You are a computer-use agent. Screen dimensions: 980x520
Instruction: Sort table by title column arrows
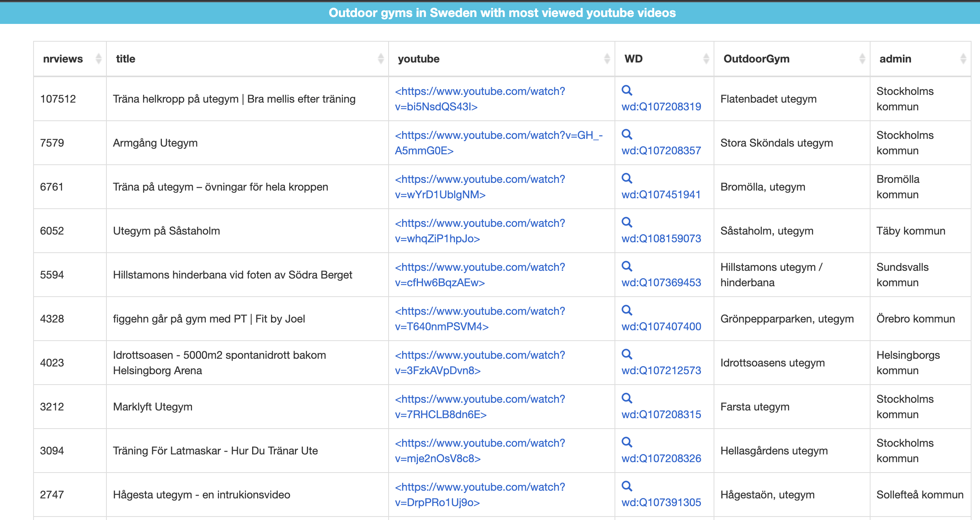point(381,59)
